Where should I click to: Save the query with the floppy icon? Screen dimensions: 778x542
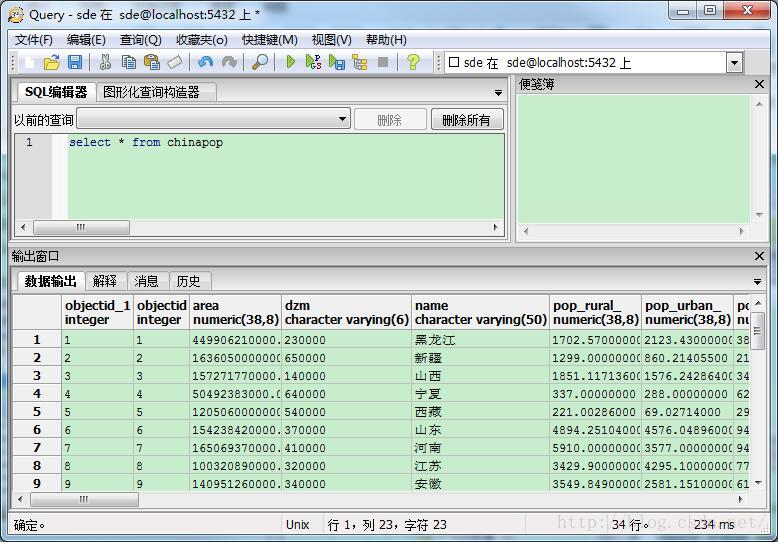(x=75, y=63)
